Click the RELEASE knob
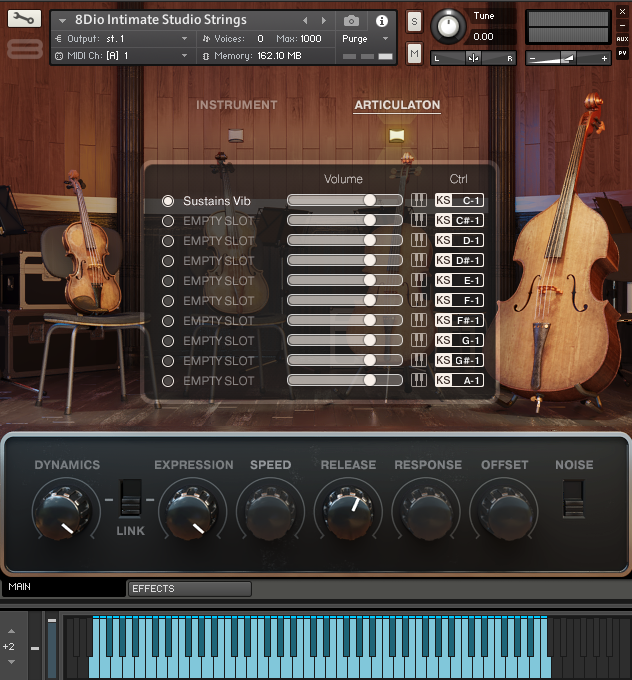Screen dimensions: 632x680 [348, 512]
